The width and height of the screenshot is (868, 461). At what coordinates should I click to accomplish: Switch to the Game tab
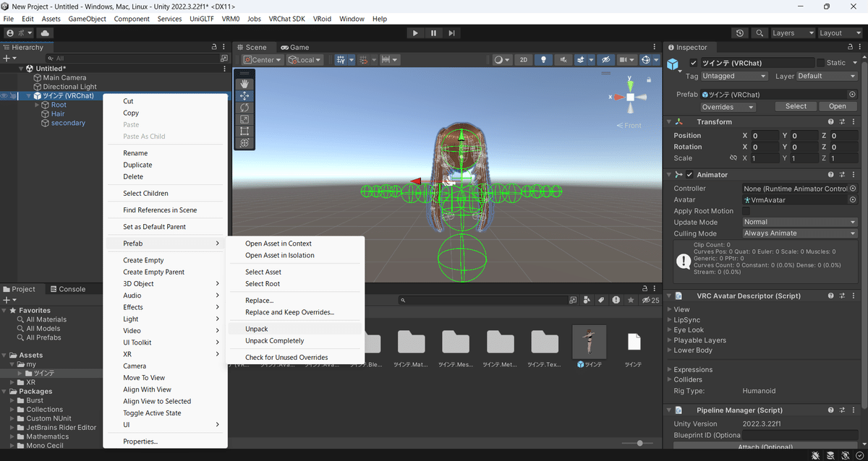point(294,48)
